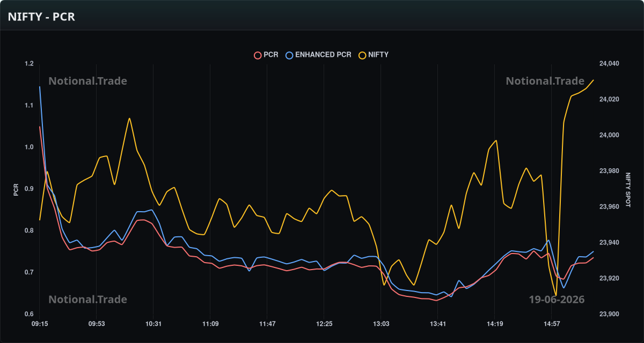Click the 14:19 time axis label
The height and width of the screenshot is (343, 644).
(x=495, y=324)
